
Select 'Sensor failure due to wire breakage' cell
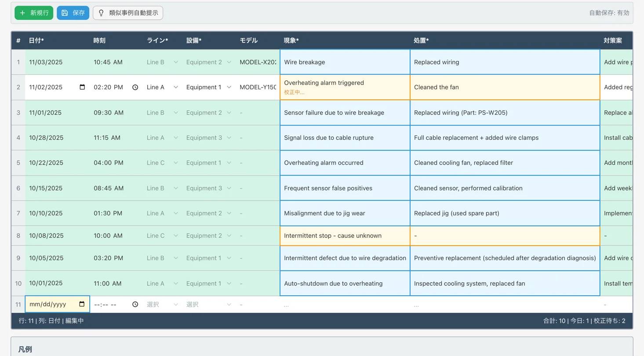pyautogui.click(x=345, y=113)
